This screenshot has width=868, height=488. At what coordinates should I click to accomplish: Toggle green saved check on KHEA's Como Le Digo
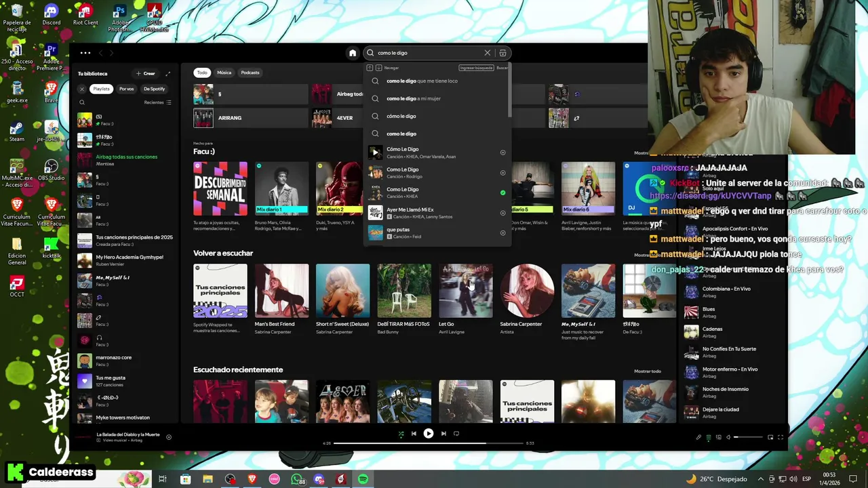coord(502,192)
